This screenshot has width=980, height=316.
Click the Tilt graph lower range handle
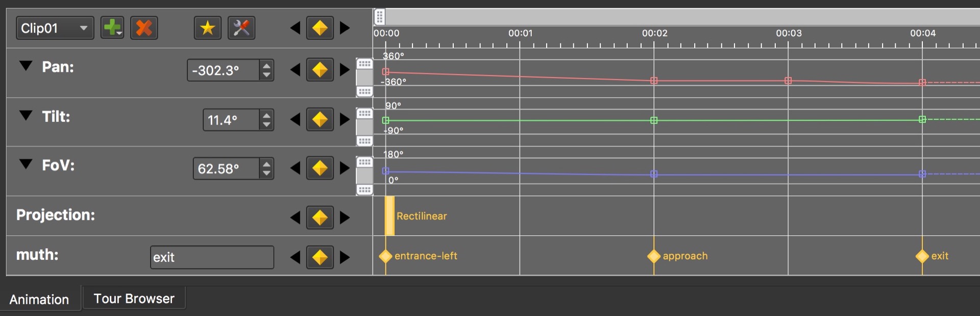point(364,141)
